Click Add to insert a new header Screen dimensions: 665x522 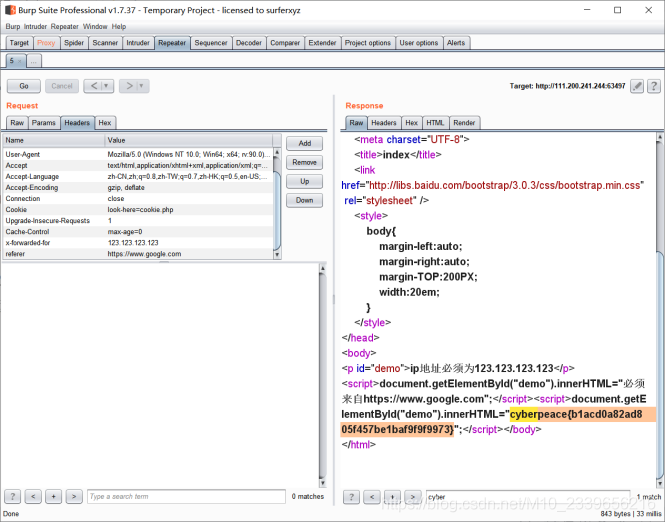pos(305,143)
